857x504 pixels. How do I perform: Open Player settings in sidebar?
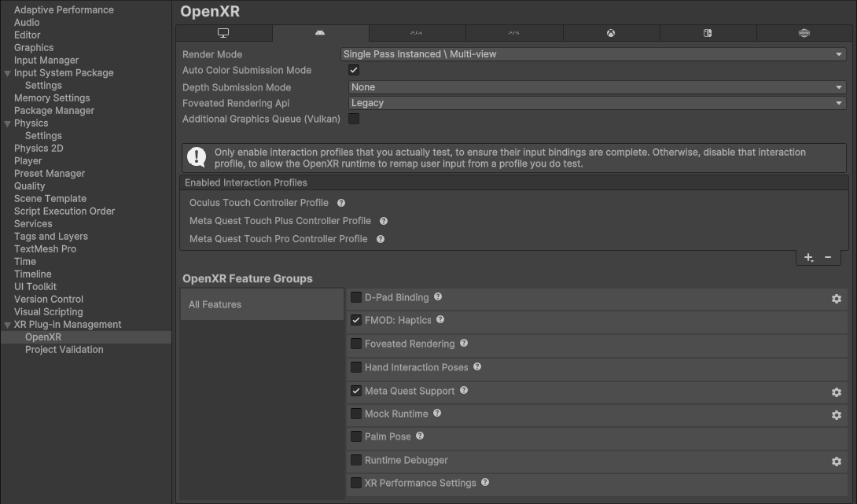[x=28, y=160]
